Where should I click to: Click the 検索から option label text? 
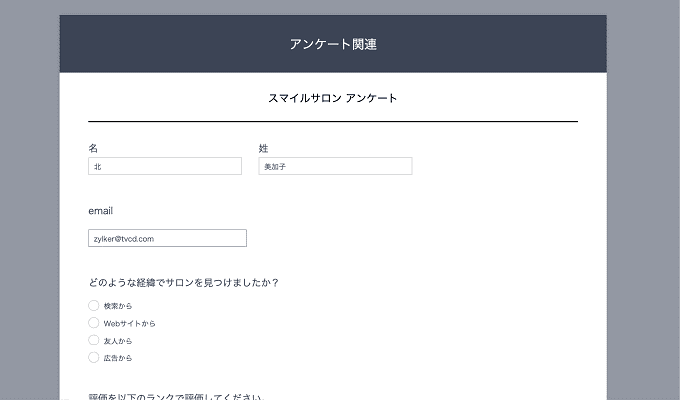(118, 306)
